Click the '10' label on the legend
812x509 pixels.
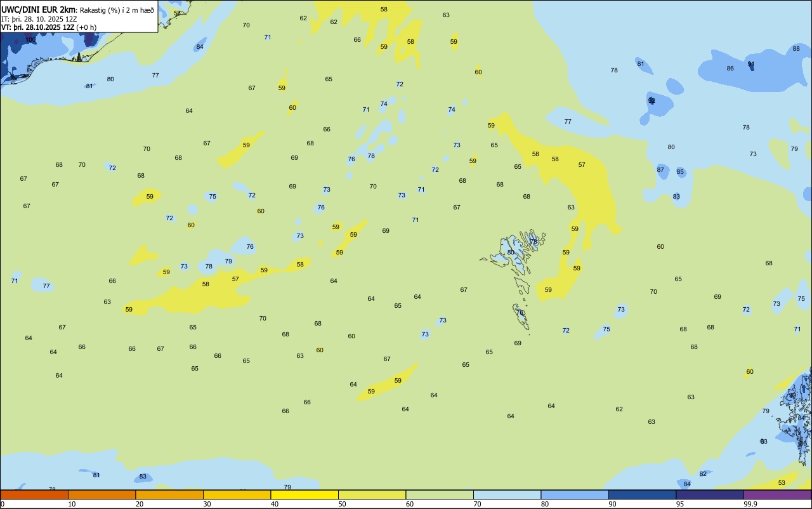pyautogui.click(x=72, y=504)
